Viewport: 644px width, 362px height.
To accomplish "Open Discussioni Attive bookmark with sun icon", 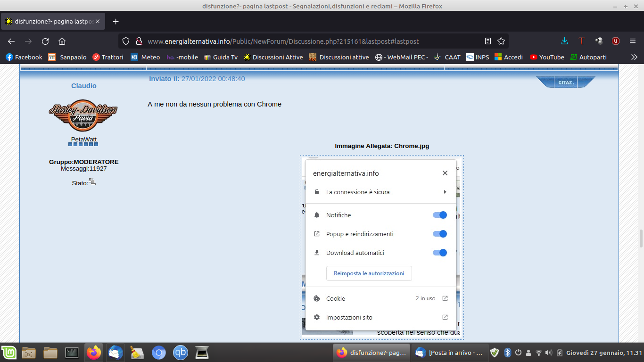I will pos(273,57).
